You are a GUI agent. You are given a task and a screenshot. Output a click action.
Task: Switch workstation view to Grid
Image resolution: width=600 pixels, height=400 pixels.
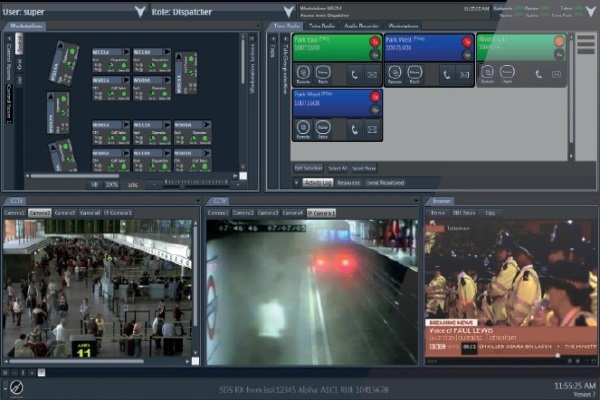coord(20,64)
